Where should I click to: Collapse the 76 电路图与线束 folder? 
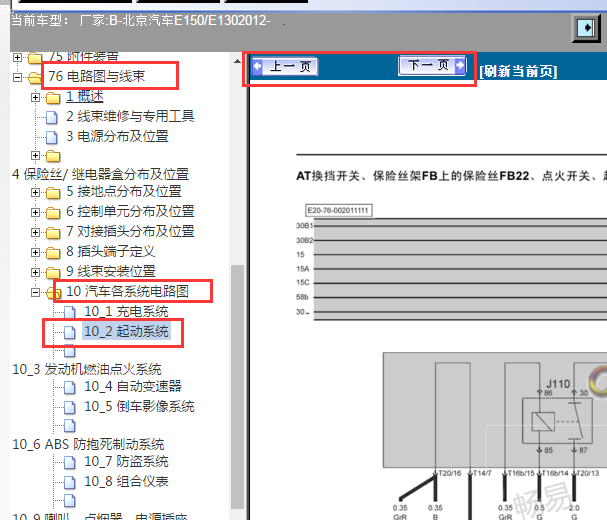click(17, 77)
